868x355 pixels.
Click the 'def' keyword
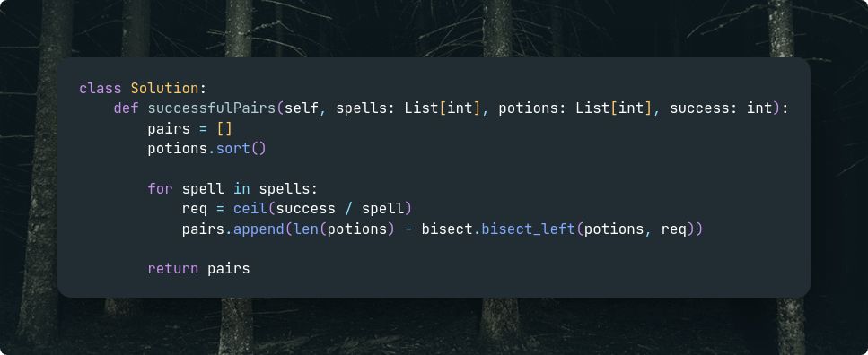pyautogui.click(x=127, y=108)
